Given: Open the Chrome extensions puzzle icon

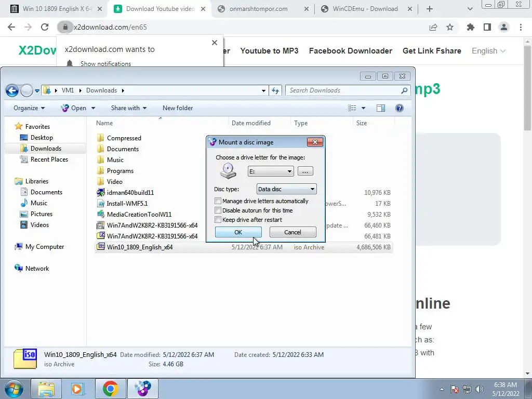Looking at the screenshot, I should coord(471,27).
